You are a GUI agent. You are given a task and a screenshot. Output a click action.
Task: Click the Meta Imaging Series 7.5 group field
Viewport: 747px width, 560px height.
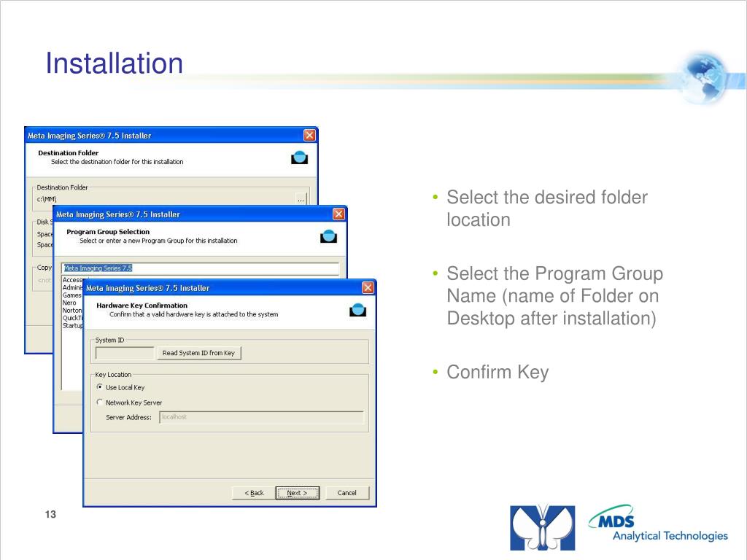(x=200, y=268)
